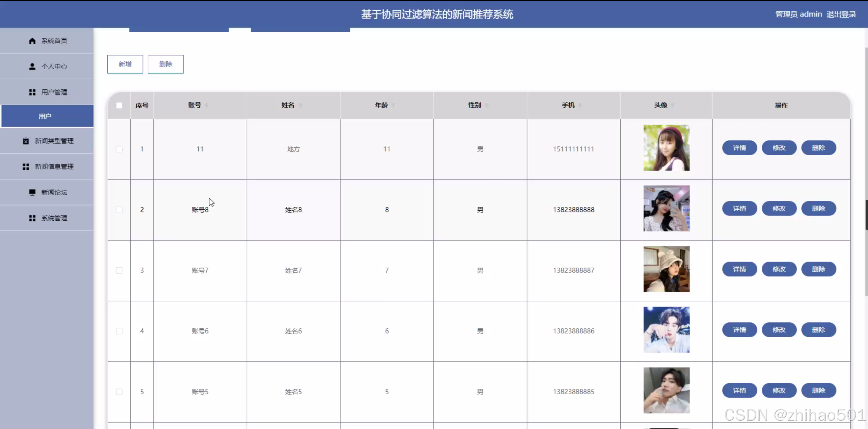Click the avatar thumbnail of 账号6

[x=666, y=330]
